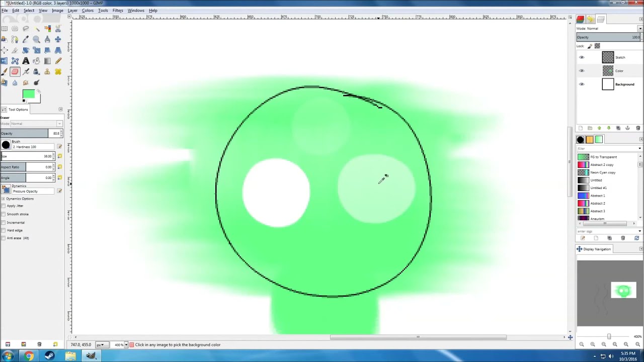The image size is (644, 362).
Task: Open the Windows menu
Action: point(136,11)
